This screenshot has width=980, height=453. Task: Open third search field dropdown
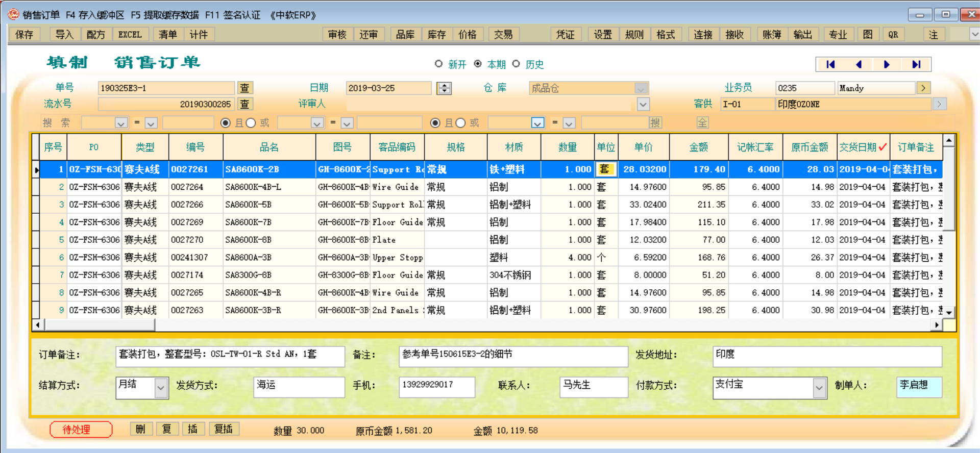click(537, 123)
